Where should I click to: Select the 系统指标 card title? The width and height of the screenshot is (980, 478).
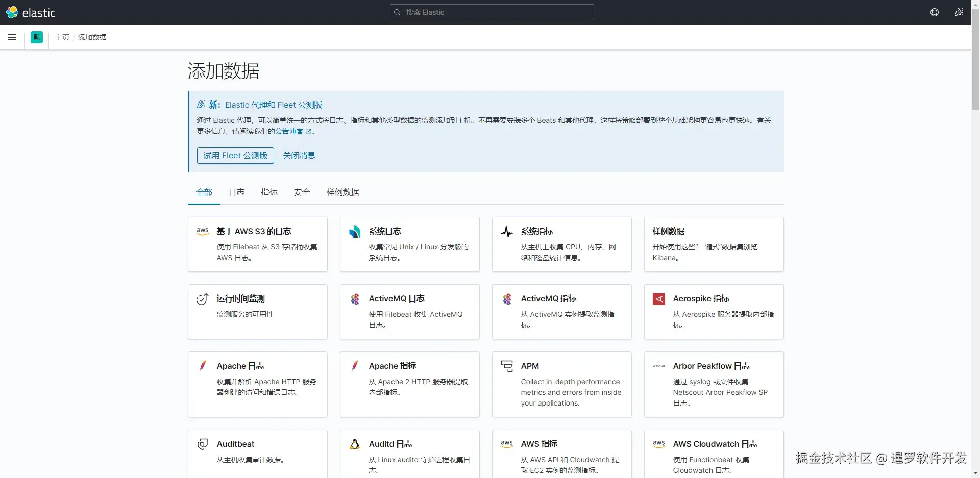pyautogui.click(x=537, y=232)
